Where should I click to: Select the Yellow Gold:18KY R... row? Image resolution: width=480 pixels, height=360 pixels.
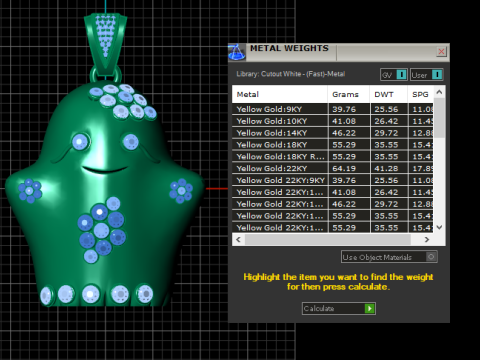click(333, 157)
